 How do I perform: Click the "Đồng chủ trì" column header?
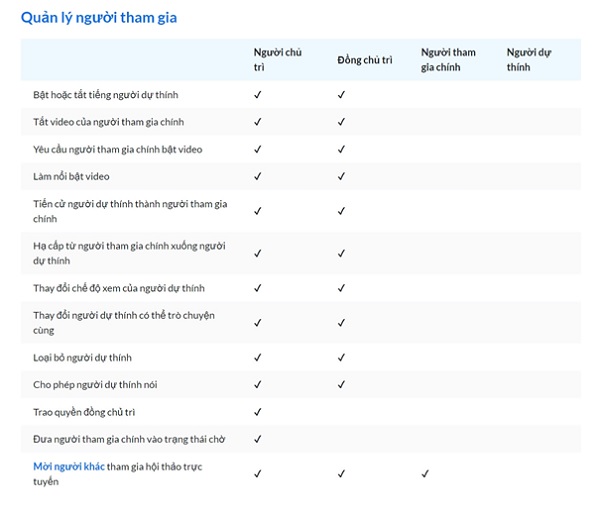pos(364,60)
